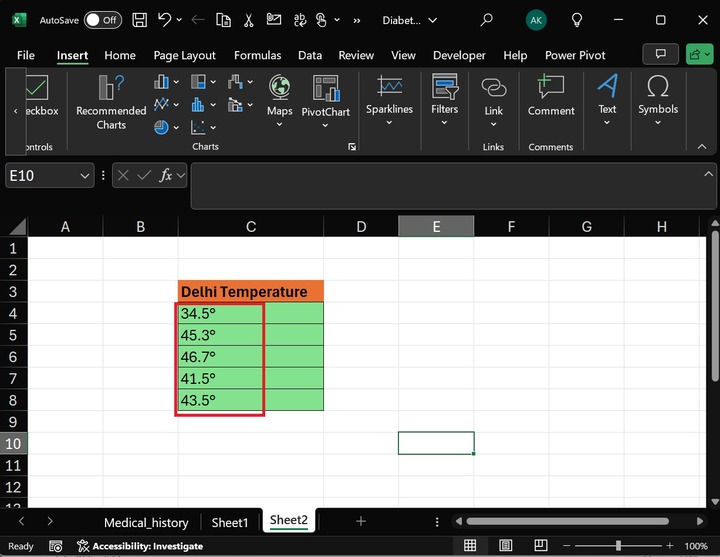Open Recommended Charts dialog
The image size is (720, 557).
[111, 102]
